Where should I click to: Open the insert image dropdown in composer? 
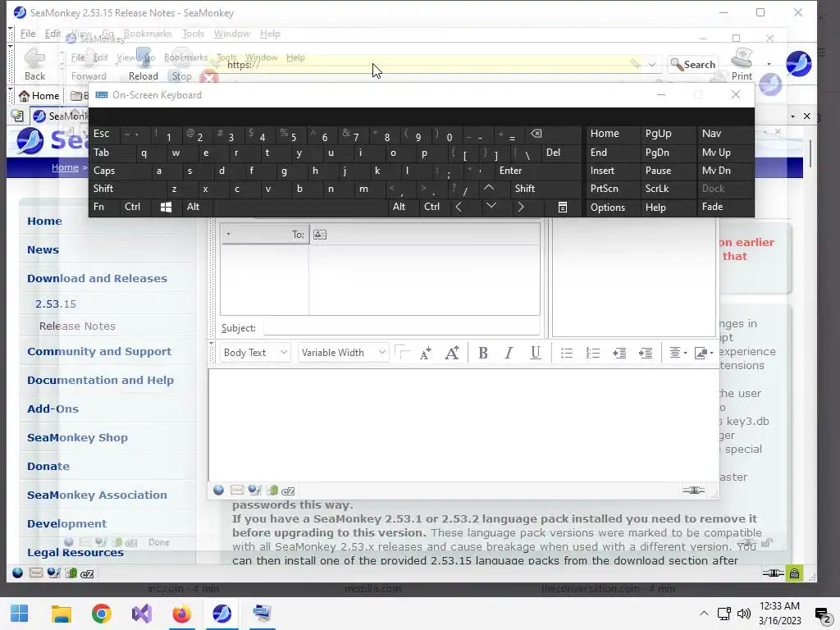pos(703,353)
